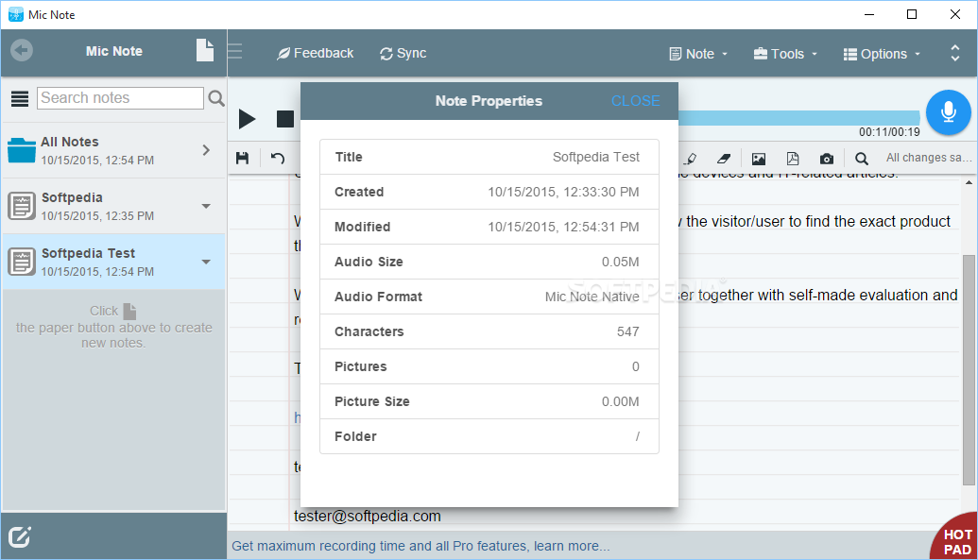Open the notes list menu icon

(x=20, y=98)
